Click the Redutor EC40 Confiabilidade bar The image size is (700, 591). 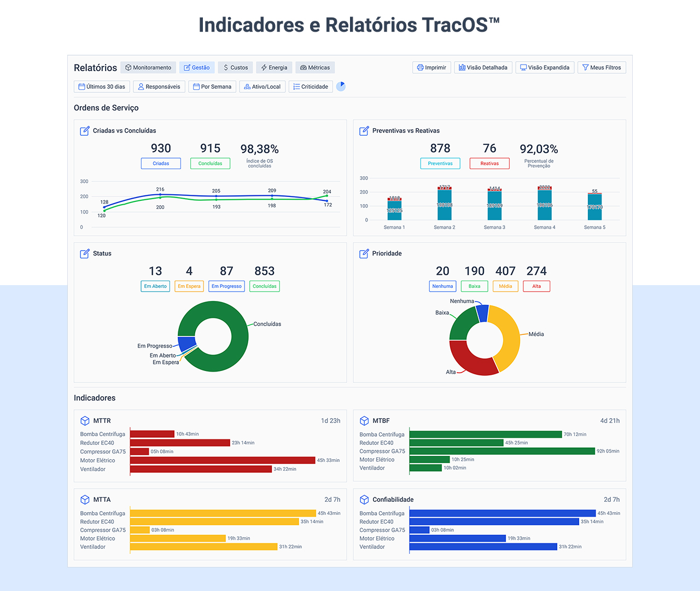point(494,522)
